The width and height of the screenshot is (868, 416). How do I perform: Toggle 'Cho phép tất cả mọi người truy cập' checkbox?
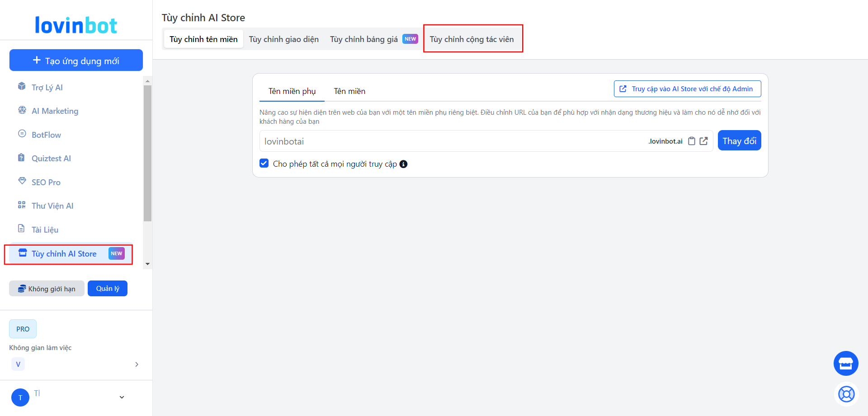click(264, 164)
